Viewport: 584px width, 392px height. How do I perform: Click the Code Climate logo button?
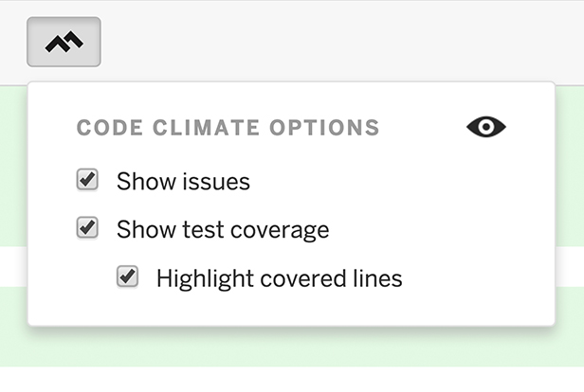pos(64,42)
